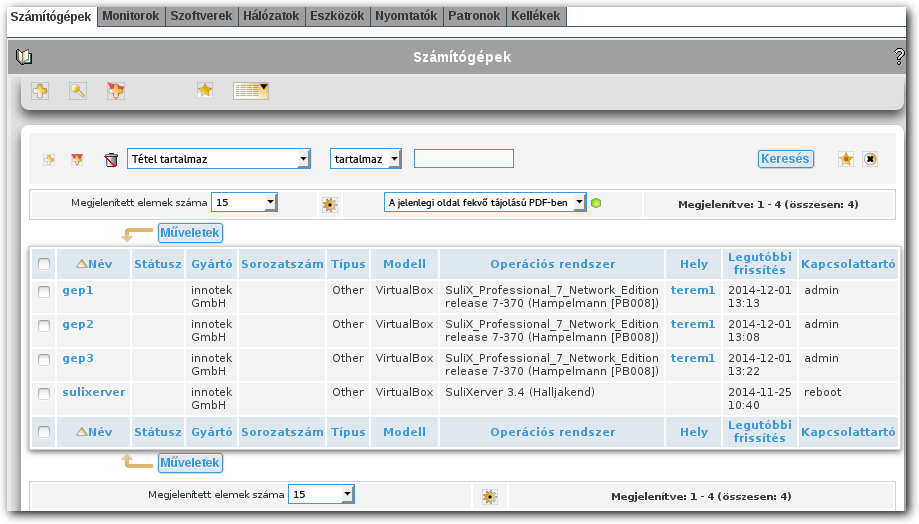Image resolution: width=919 pixels, height=524 pixels.
Task: Switch to the Eszközök tab
Action: tap(337, 16)
